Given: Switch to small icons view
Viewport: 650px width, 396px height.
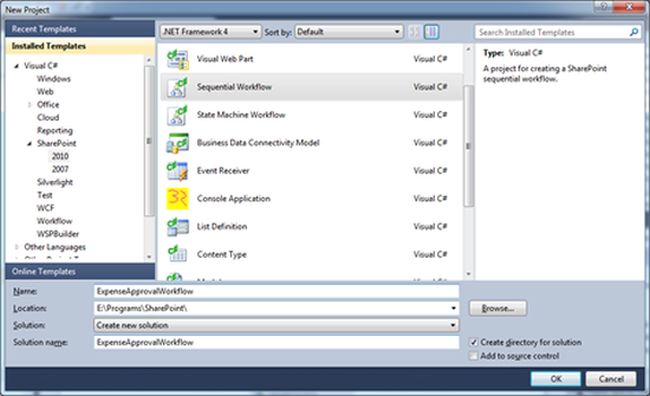Looking at the screenshot, I should [414, 32].
